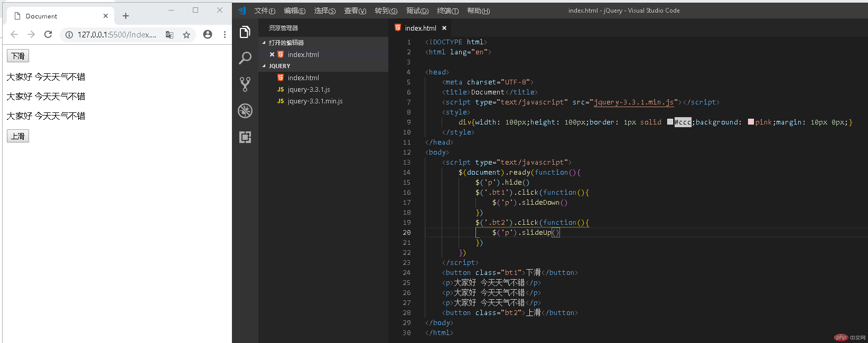Click $('p').hide() on line 15
This screenshot has height=343, width=868.
pos(502,182)
